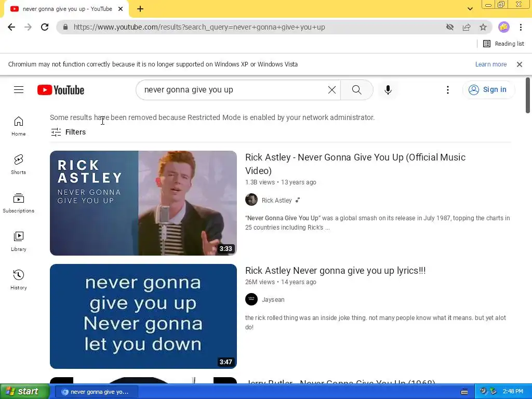Select the Chromium taskbar window button

click(x=96, y=392)
